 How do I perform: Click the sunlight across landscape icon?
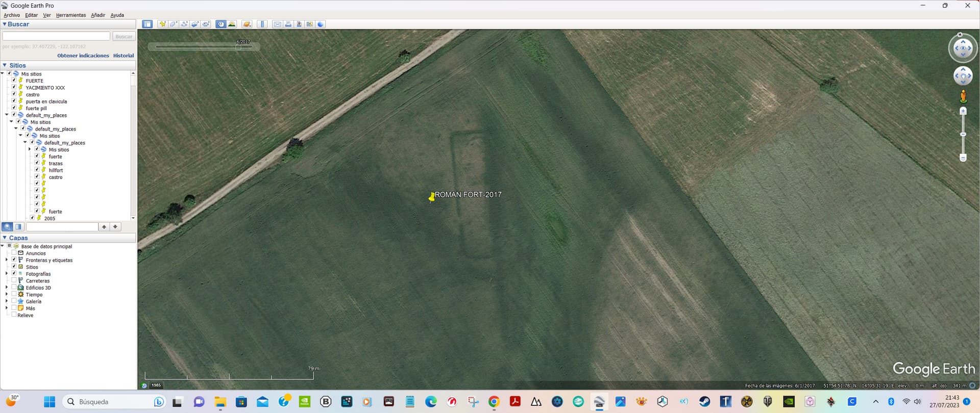232,24
